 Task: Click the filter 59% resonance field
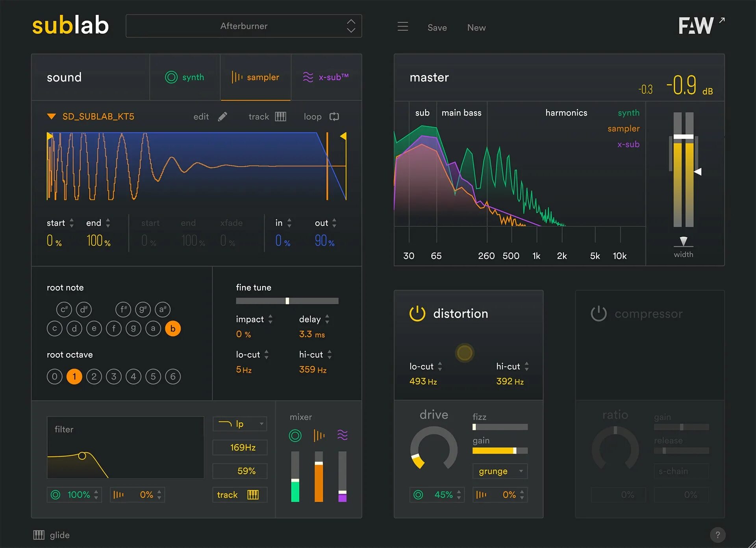point(240,471)
